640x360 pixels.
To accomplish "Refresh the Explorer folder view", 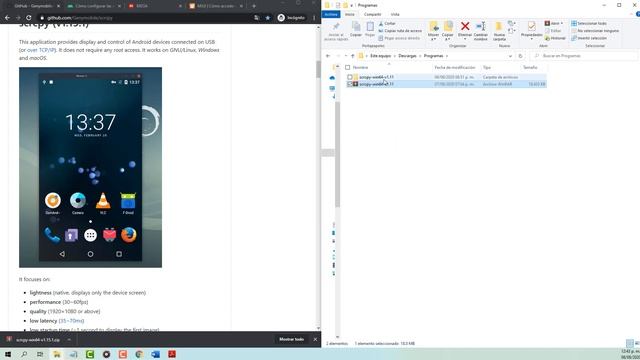I will 520,56.
